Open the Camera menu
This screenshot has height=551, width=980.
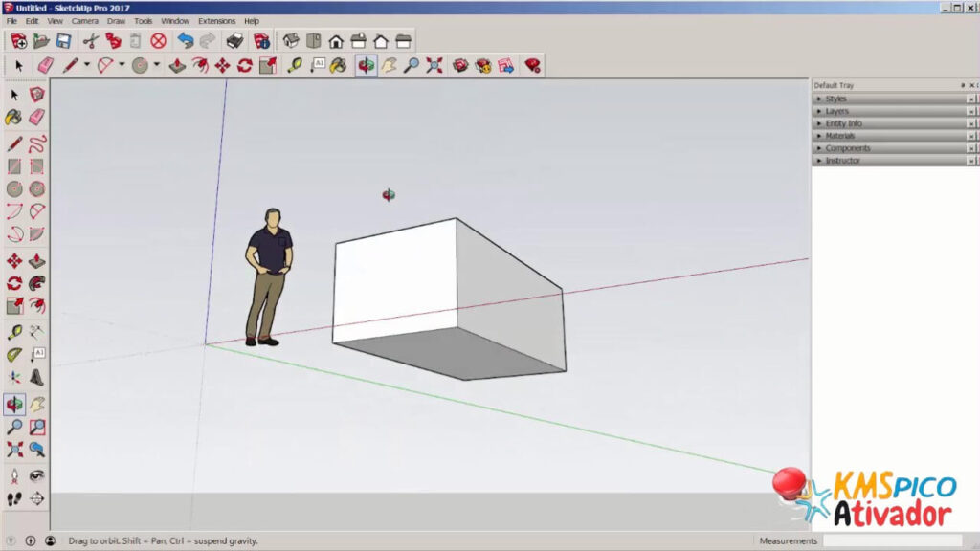click(84, 21)
